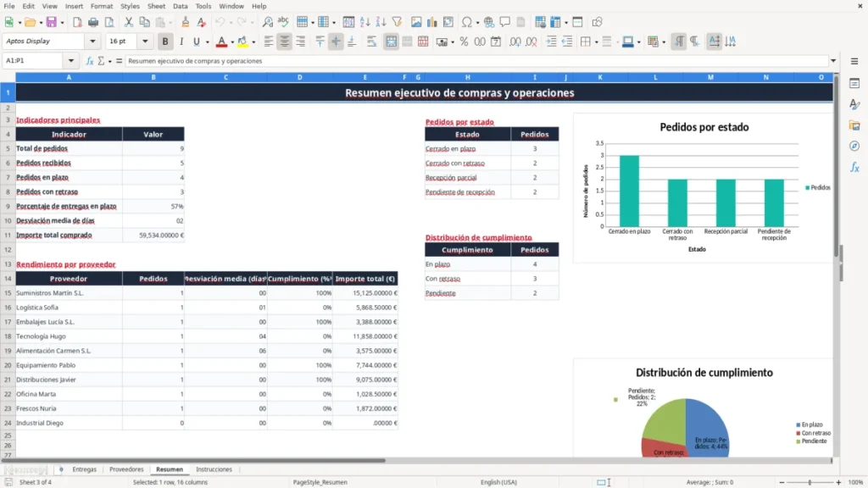
Task: Click the Copy icon
Action: (144, 22)
